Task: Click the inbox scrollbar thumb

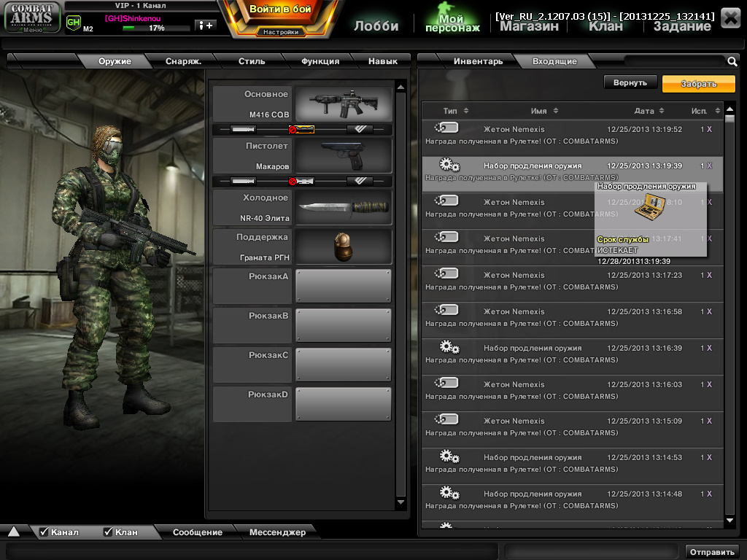Action: point(729,119)
